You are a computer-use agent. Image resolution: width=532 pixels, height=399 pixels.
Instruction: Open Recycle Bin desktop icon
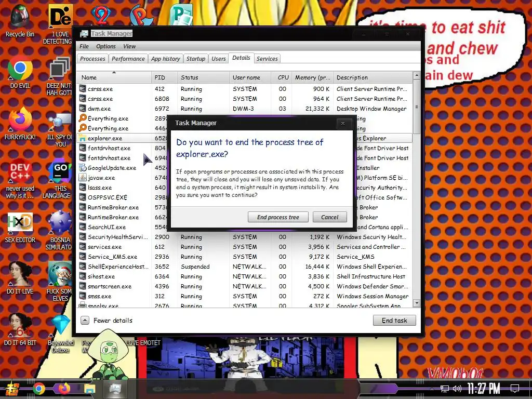tap(20, 21)
